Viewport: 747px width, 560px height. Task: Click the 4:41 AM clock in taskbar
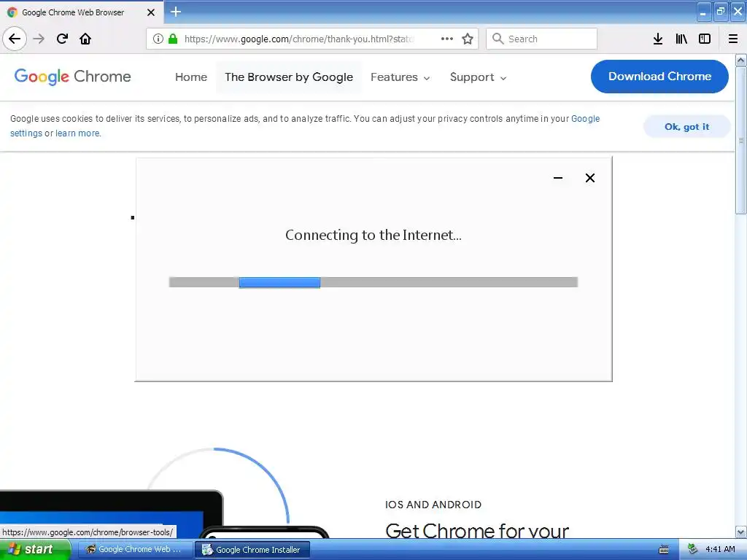[720, 549]
